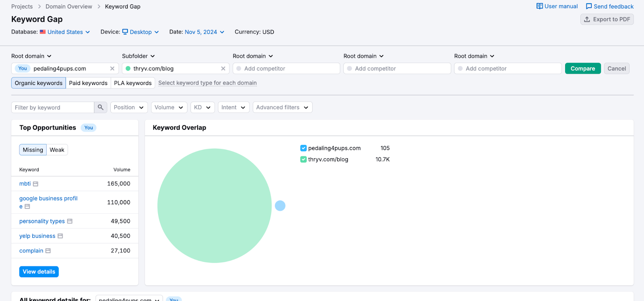
Task: Select the PLA keywords tab
Action: (x=133, y=83)
